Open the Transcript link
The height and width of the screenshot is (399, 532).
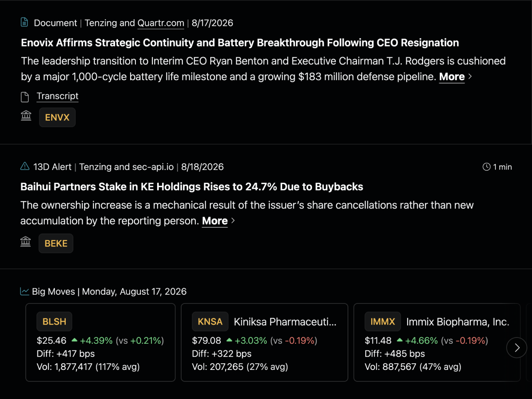click(x=57, y=96)
